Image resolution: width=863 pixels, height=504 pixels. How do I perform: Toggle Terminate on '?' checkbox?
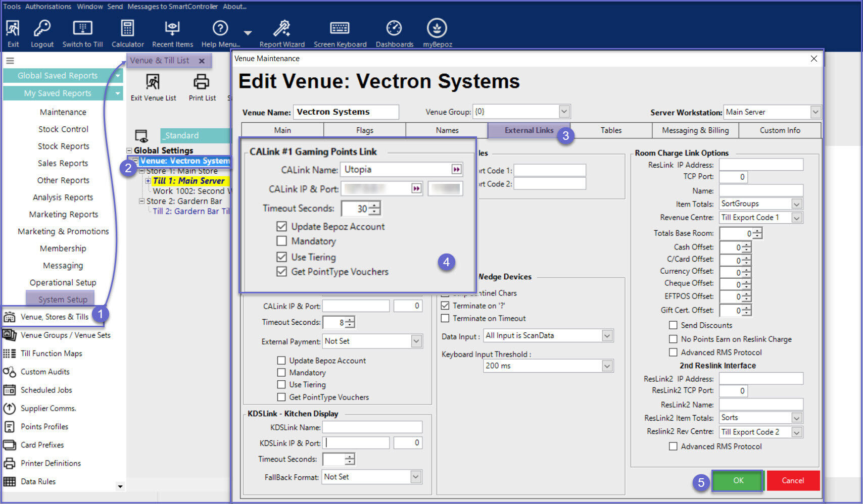pyautogui.click(x=445, y=306)
